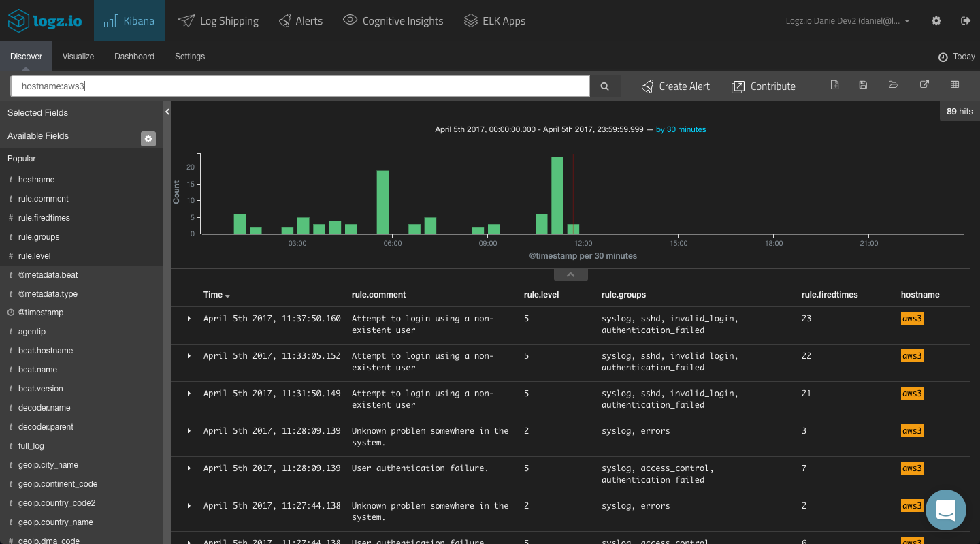Focus the hostname:aws3 search field

pos(300,86)
